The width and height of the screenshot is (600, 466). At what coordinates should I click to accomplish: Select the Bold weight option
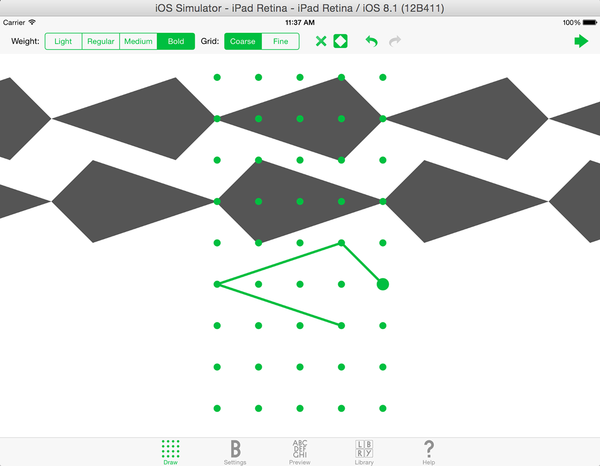pos(176,41)
